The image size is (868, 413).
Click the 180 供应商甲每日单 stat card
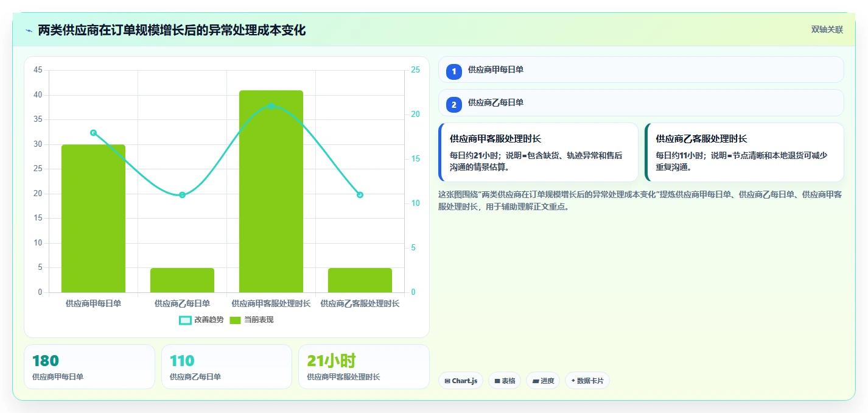click(89, 367)
